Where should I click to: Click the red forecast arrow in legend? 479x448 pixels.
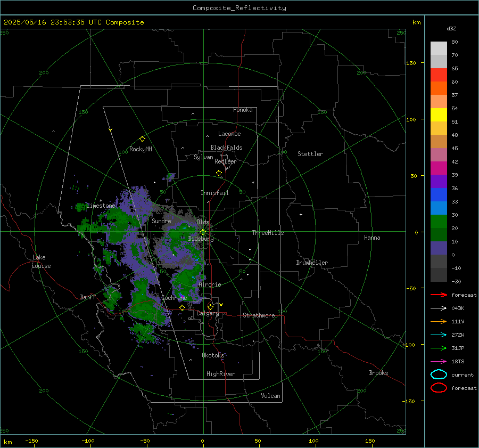(x=439, y=295)
